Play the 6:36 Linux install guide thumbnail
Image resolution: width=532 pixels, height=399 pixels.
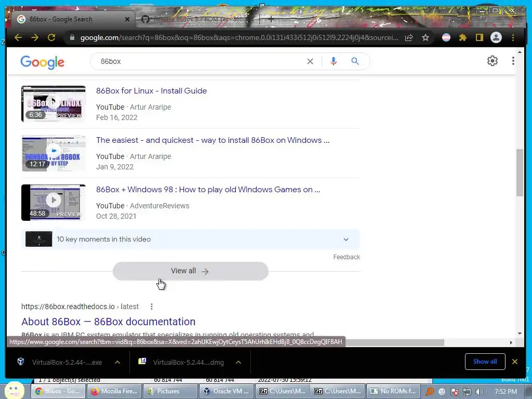(54, 104)
